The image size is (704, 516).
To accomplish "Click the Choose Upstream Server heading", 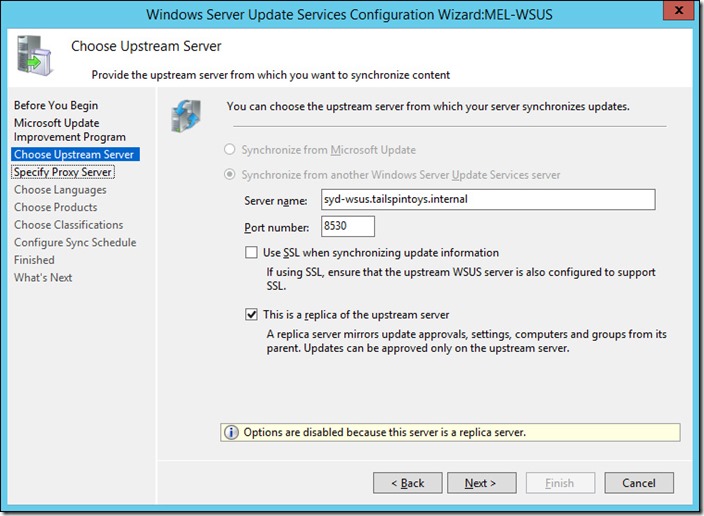I will tap(146, 46).
